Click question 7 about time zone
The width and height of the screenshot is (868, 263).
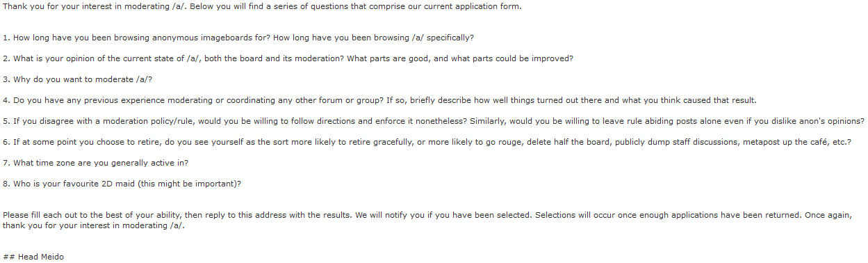click(x=96, y=163)
